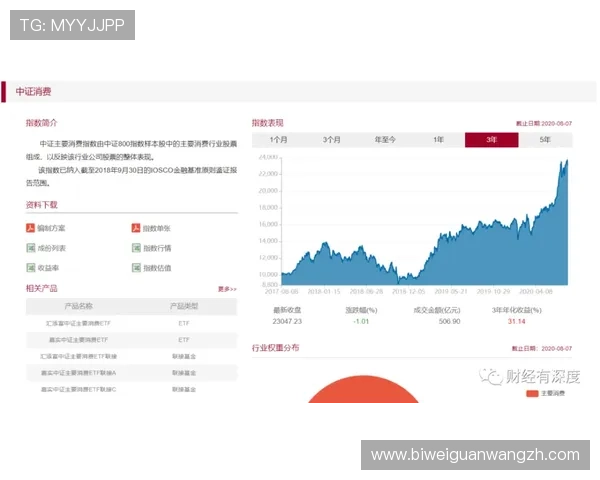This screenshot has height=480, width=600.
Task: Download the spreadsheet icon beside 收益率
Action: [31, 268]
